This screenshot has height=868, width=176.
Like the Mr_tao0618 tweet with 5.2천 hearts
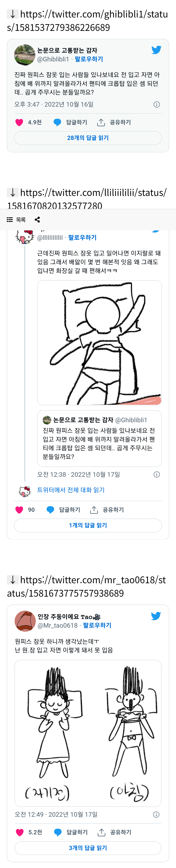tap(20, 832)
